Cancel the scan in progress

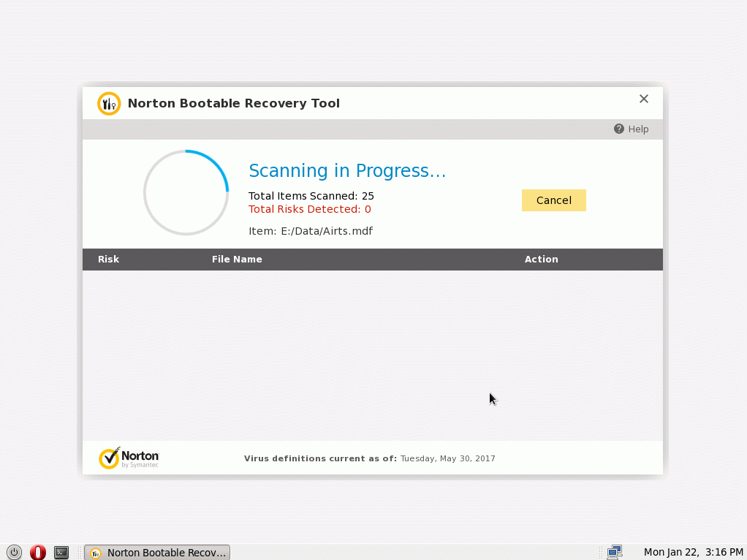[x=553, y=200]
